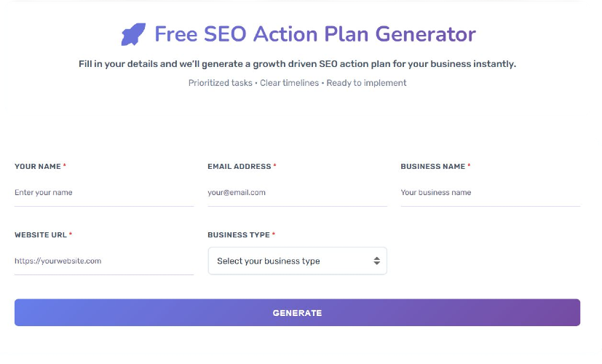
Task: Click the red asterisk next to YOUR NAME
Action: pos(65,166)
